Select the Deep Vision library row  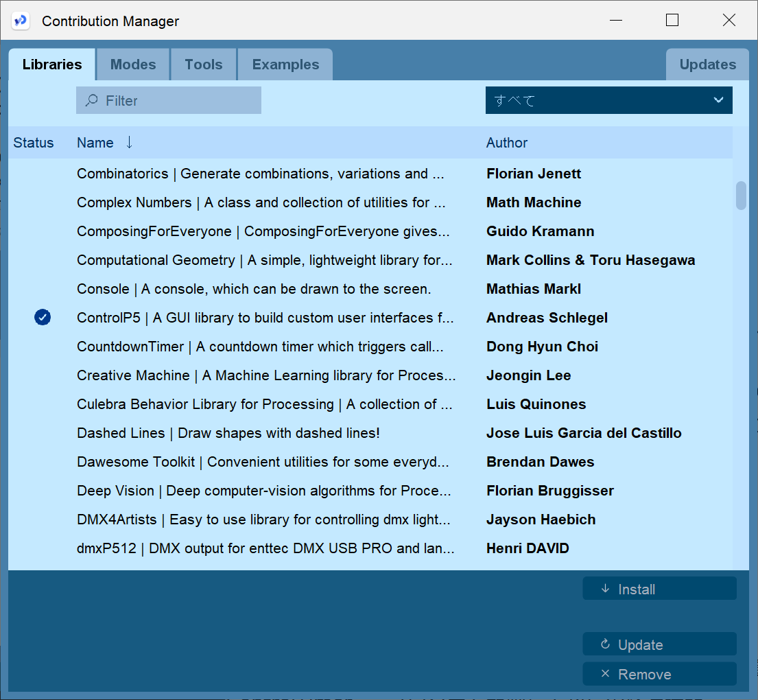coord(370,491)
